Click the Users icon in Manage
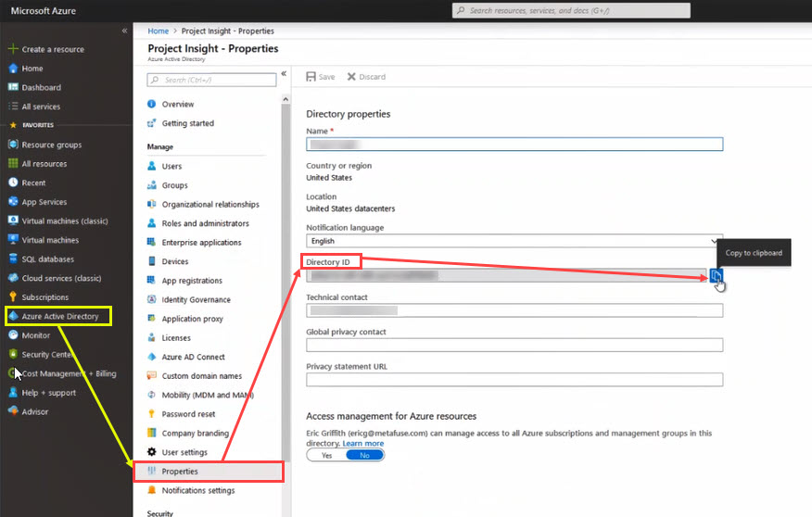 (x=151, y=166)
